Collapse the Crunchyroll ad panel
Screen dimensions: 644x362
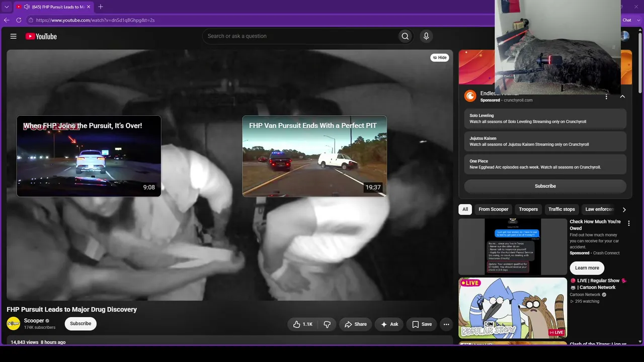(622, 97)
